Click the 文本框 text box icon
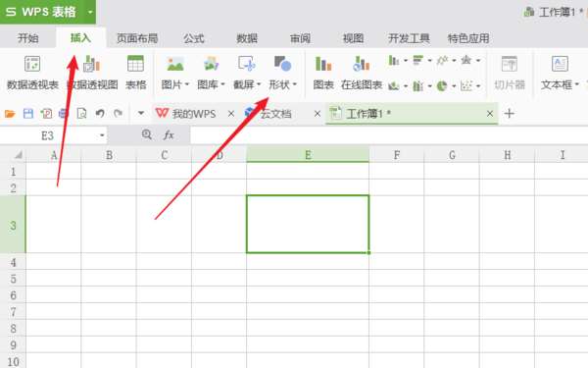 click(x=560, y=64)
